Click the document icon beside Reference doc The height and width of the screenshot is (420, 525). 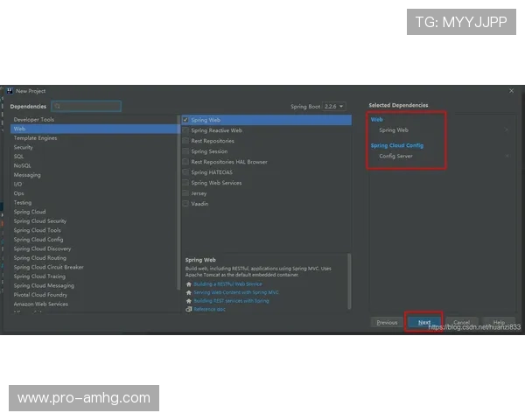pyautogui.click(x=188, y=309)
